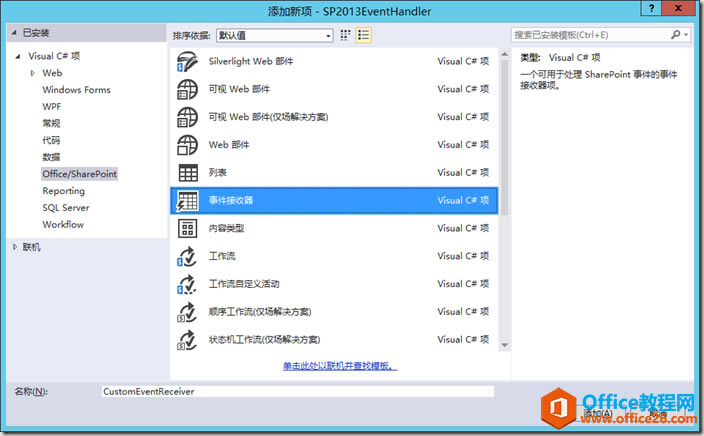
Task: Click Visual C# 项 type in Web 部件 row
Action: click(x=463, y=145)
